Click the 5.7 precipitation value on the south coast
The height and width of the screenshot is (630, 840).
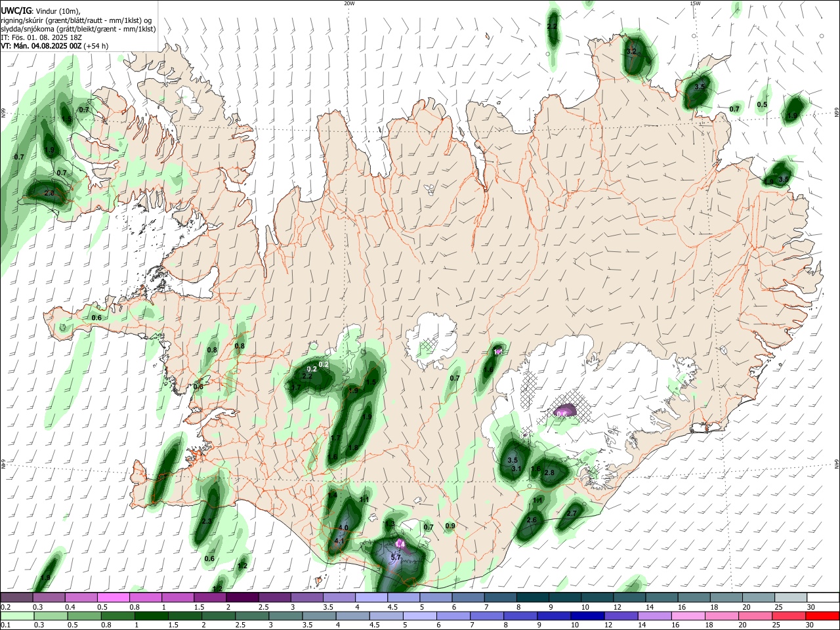point(396,557)
